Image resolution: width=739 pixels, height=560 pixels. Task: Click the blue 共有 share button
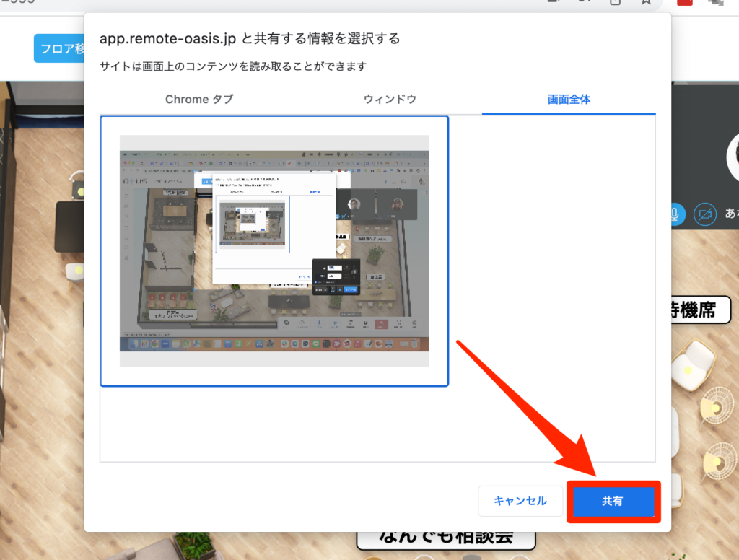(x=613, y=501)
